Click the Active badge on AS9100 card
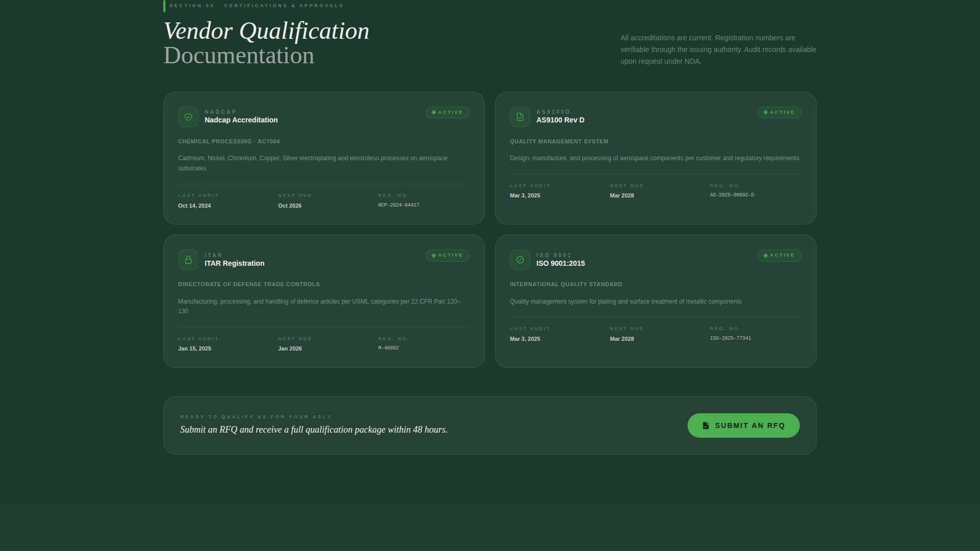 (x=779, y=112)
